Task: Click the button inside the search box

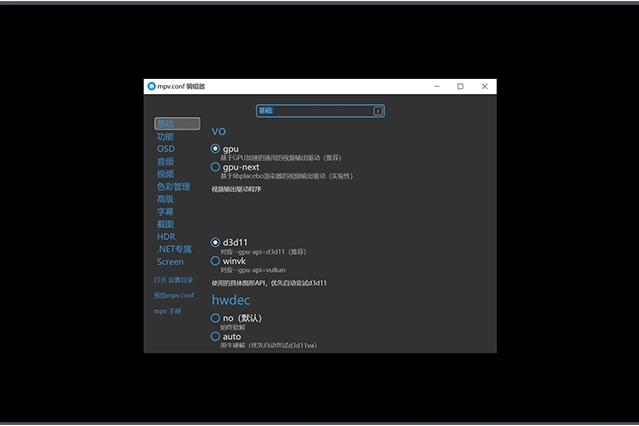Action: (378, 111)
